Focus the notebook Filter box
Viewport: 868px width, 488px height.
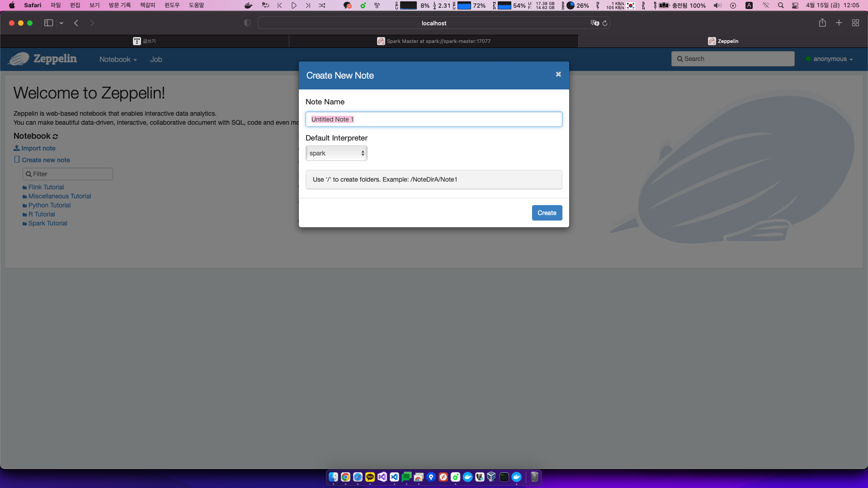[x=68, y=174]
